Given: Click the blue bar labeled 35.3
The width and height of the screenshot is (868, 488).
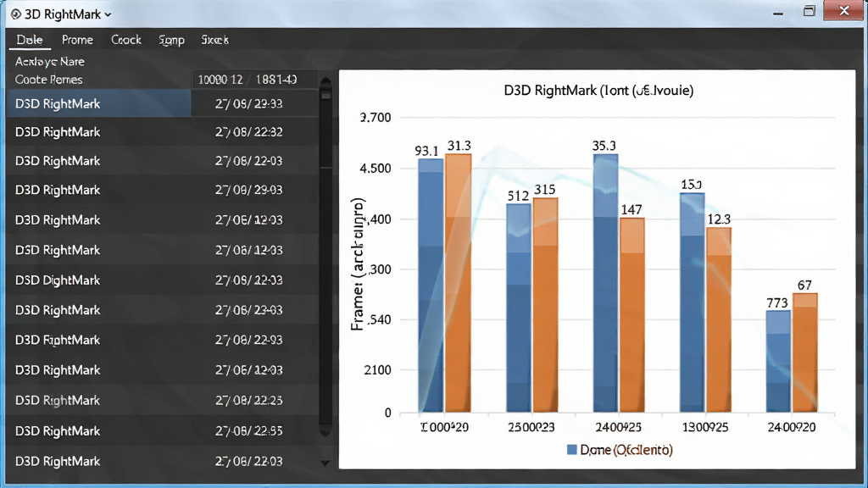Looking at the screenshot, I should (x=605, y=283).
